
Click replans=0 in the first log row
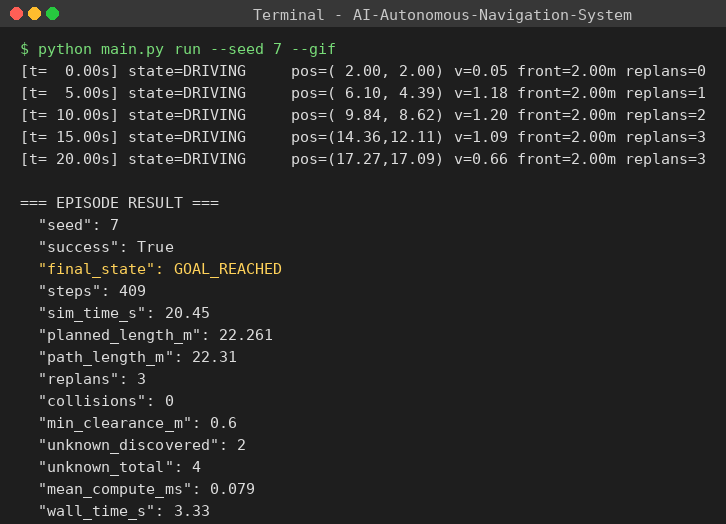(x=666, y=71)
